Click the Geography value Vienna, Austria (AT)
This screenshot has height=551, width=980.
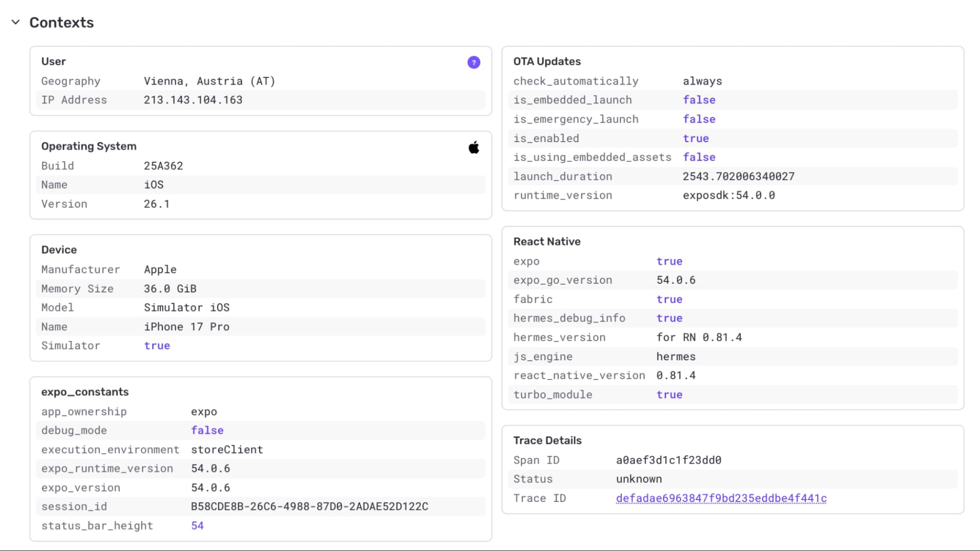pos(209,81)
